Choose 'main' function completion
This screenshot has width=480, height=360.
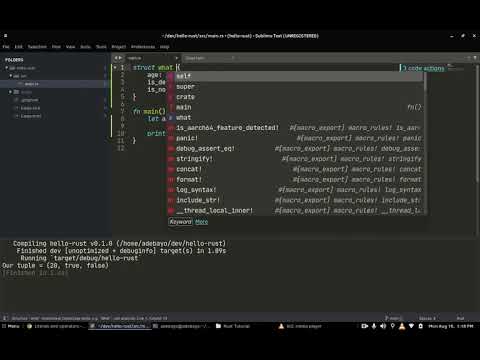[296, 107]
